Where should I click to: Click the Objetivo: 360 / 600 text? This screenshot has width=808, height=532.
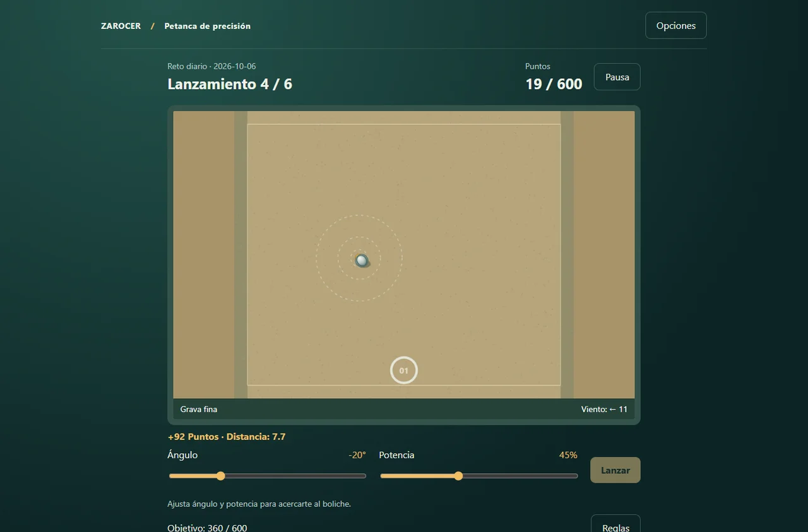(207, 528)
